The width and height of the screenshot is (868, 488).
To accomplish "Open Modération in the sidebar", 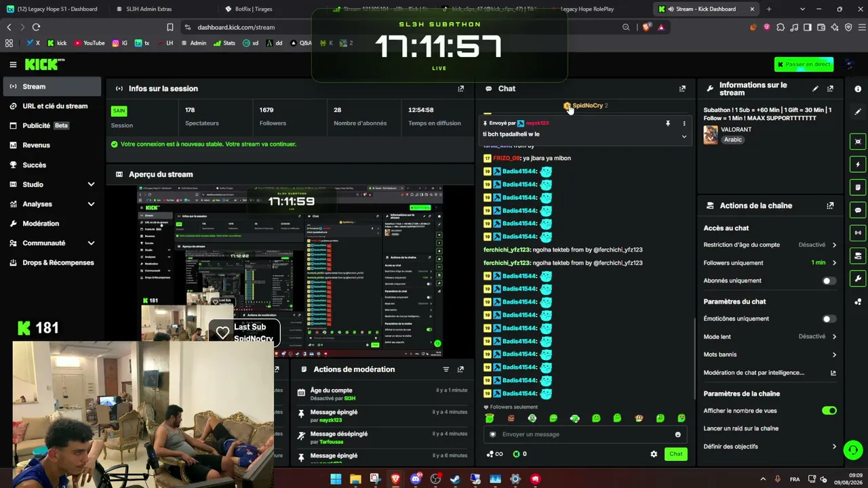I will coord(52,224).
